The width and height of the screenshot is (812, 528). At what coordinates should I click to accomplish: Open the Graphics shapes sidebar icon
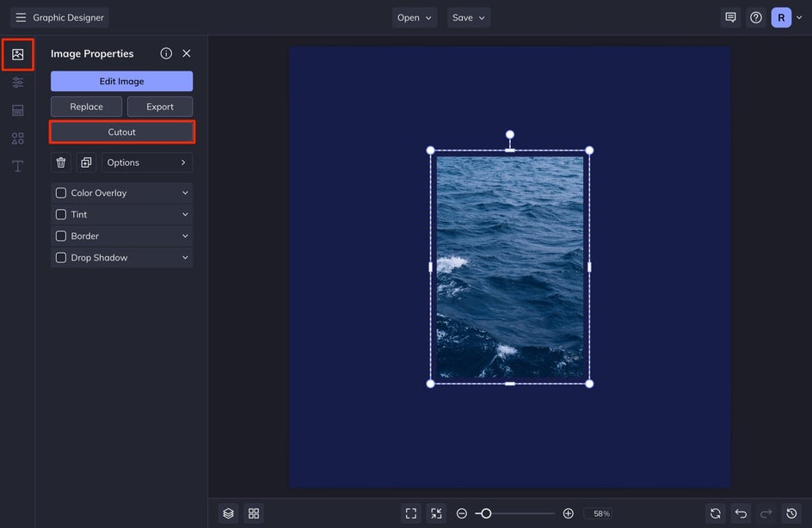click(x=17, y=138)
